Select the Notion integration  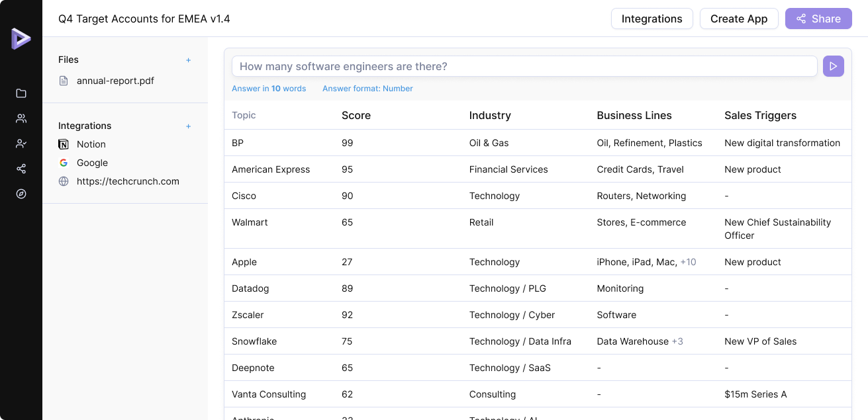pos(91,144)
